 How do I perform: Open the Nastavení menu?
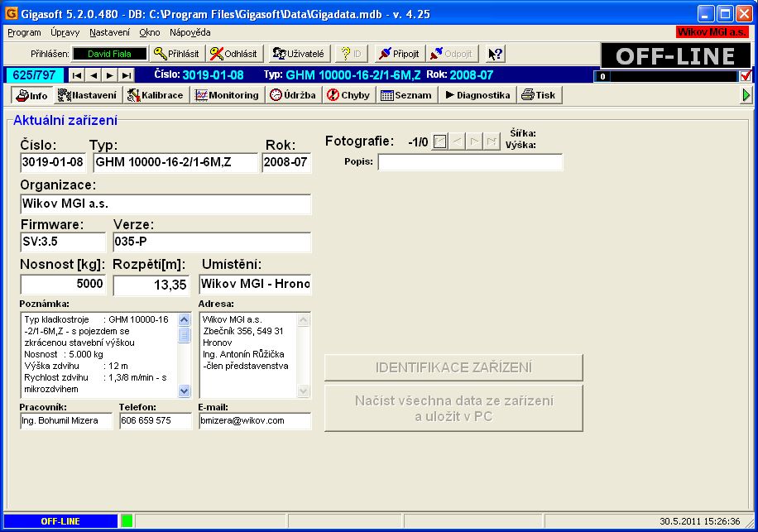pos(109,32)
